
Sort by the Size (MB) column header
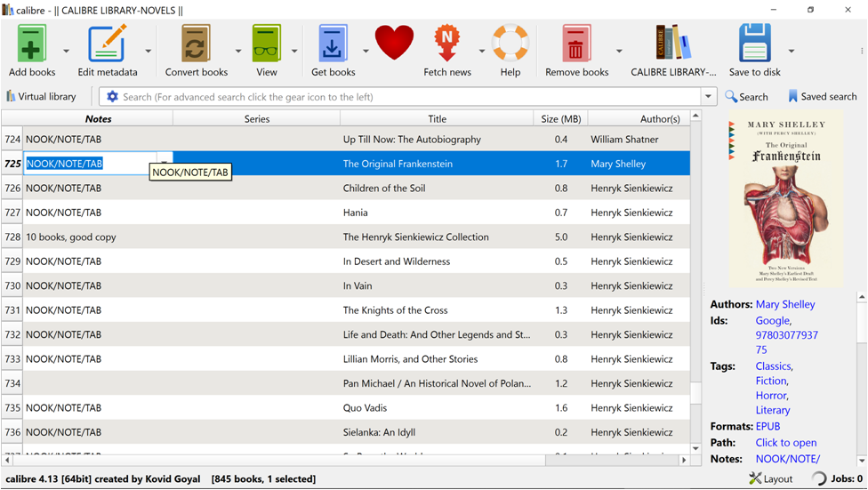pyautogui.click(x=561, y=118)
